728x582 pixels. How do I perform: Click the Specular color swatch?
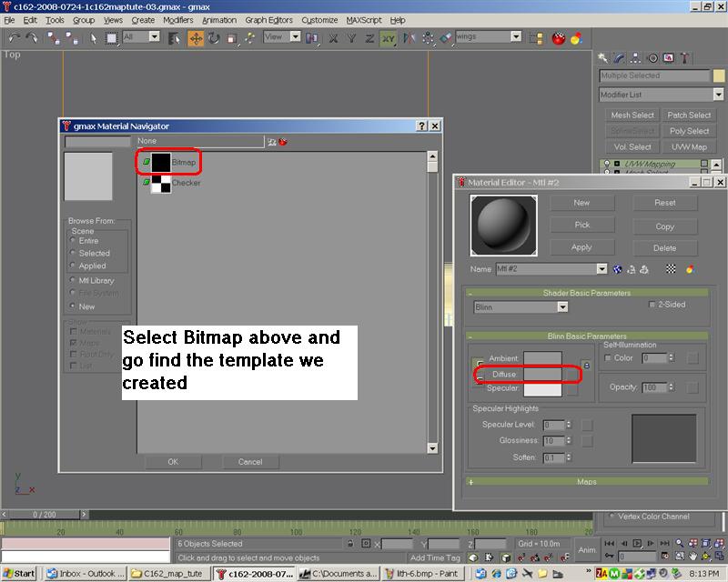542,388
